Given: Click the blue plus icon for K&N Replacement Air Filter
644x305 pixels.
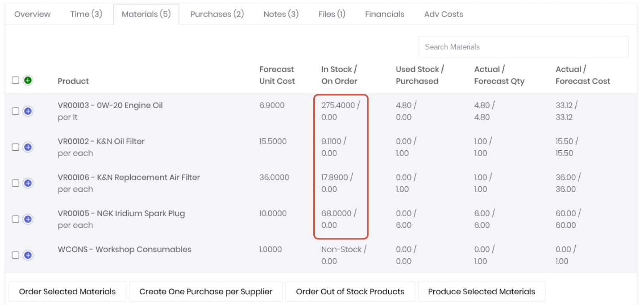Looking at the screenshot, I should point(28,183).
